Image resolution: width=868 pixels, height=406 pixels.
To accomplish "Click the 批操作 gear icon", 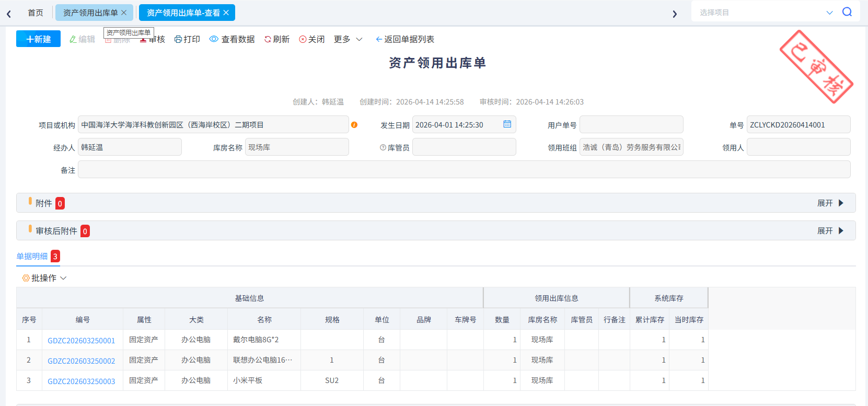I will click(x=26, y=278).
